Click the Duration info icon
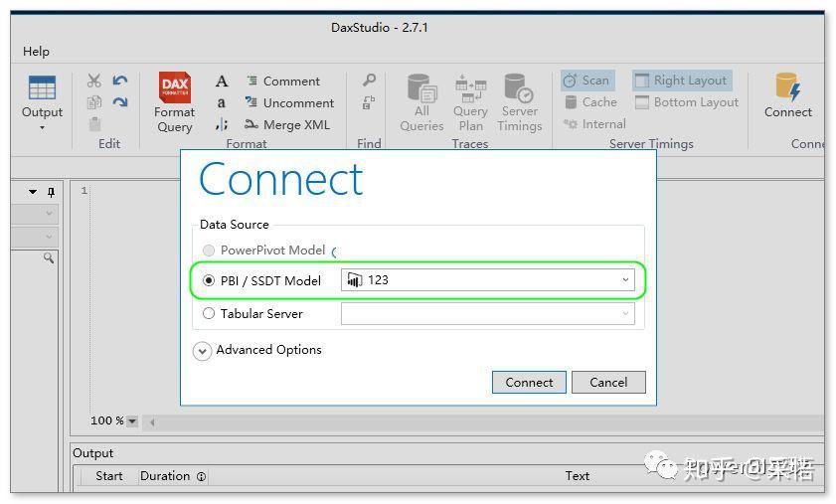Viewport: 836px width, 504px height. (x=201, y=477)
